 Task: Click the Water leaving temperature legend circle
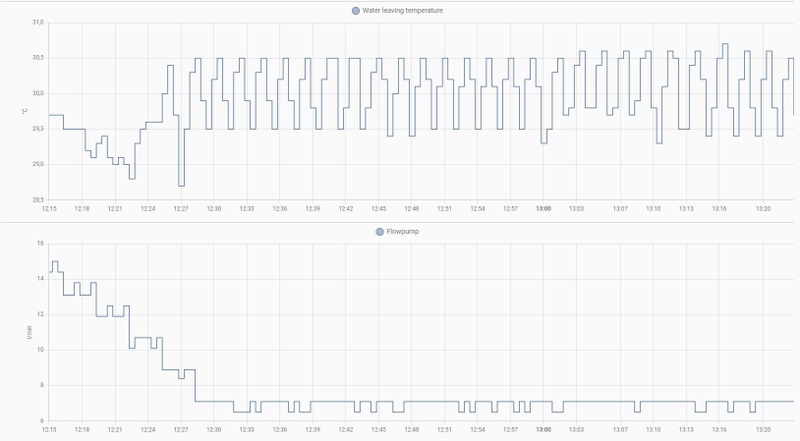tap(356, 11)
